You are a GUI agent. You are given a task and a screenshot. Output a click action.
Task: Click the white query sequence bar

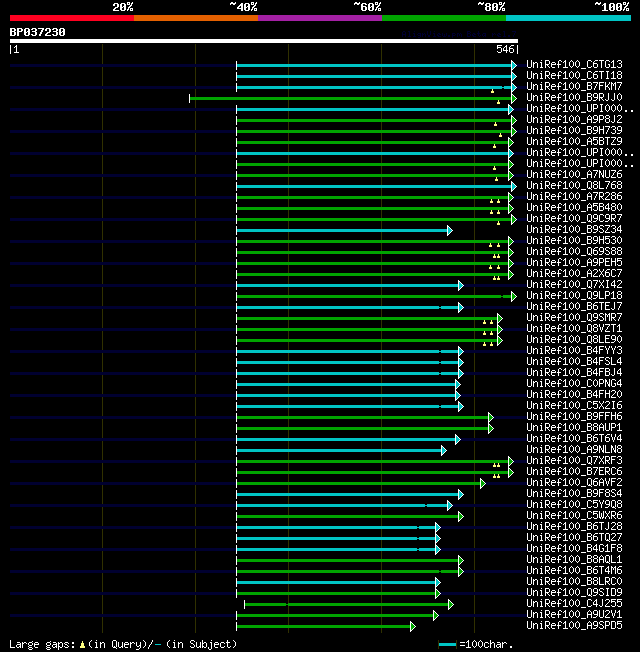[x=264, y=41]
